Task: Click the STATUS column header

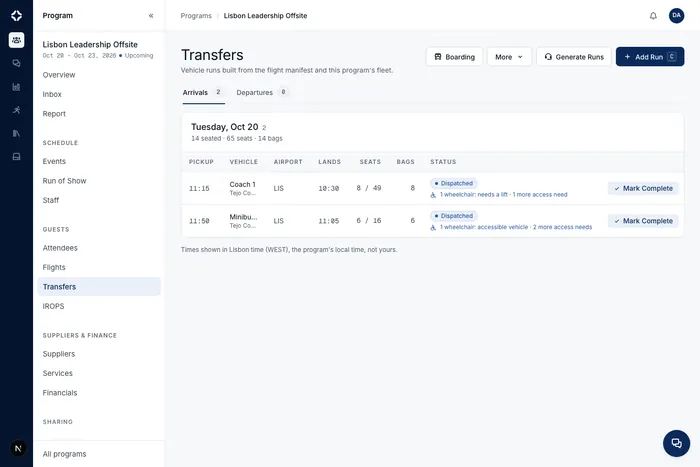Action: (443, 162)
